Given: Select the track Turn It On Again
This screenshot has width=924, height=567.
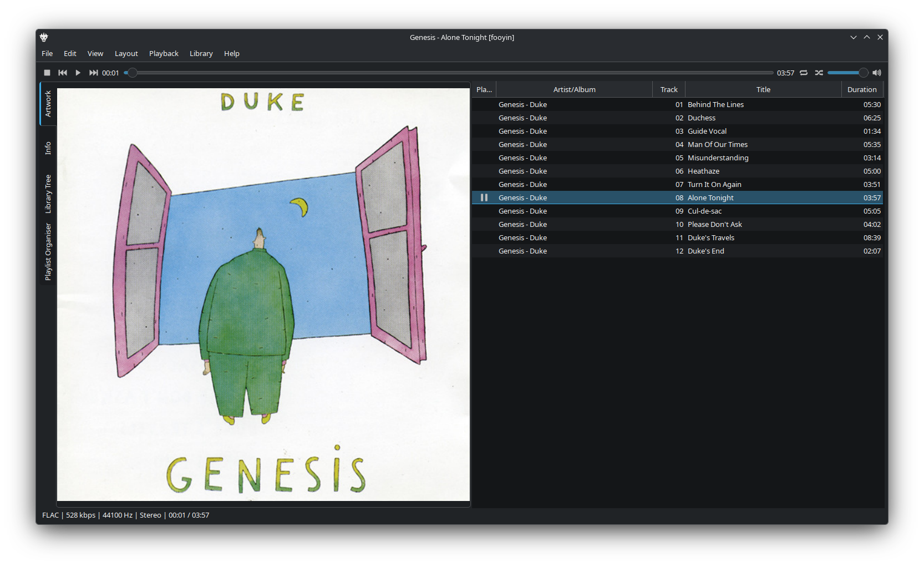Looking at the screenshot, I should pyautogui.click(x=677, y=184).
